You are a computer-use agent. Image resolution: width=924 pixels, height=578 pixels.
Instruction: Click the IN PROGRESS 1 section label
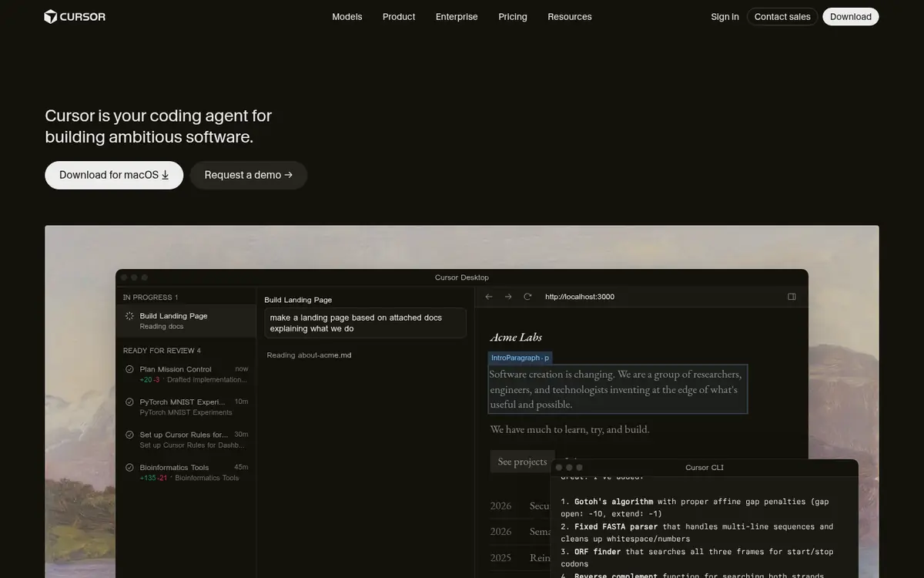coord(150,297)
